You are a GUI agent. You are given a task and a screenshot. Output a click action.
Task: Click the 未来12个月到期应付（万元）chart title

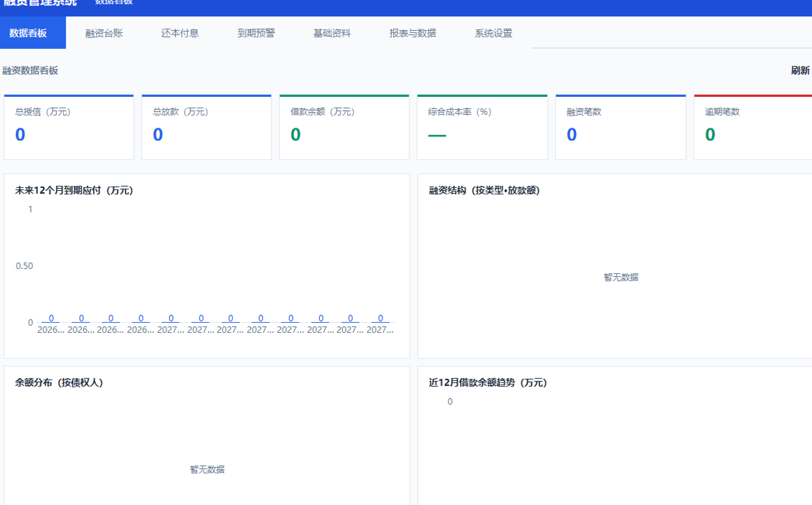74,190
